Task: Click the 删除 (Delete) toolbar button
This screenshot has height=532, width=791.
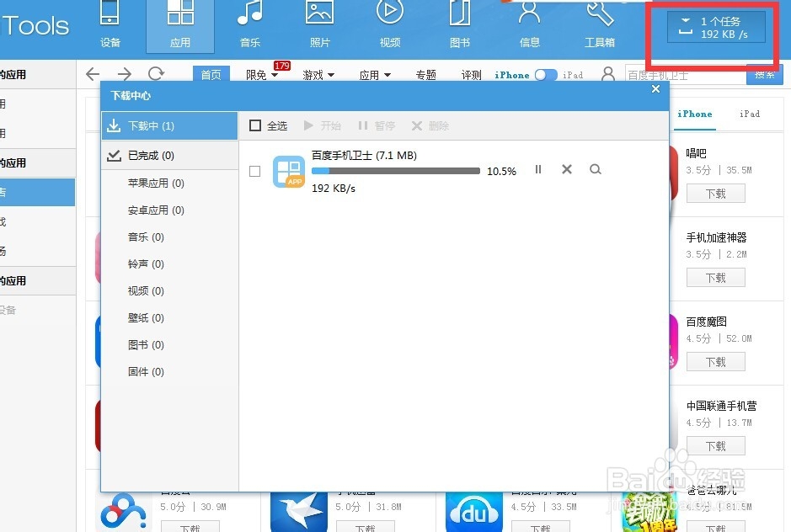Action: click(x=430, y=125)
